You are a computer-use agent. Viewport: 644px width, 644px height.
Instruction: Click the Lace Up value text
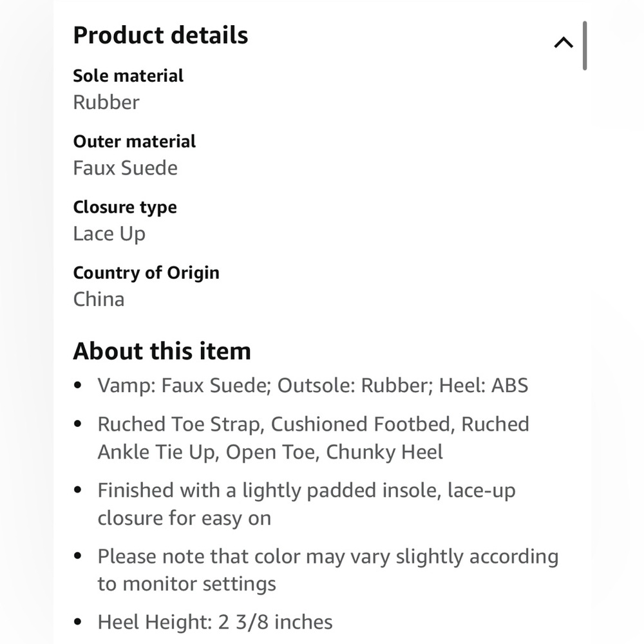tap(109, 234)
